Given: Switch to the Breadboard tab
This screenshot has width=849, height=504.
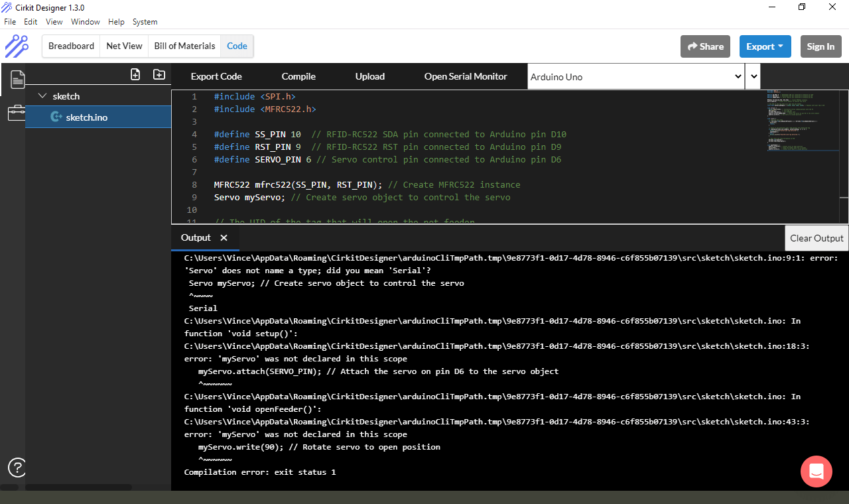Looking at the screenshot, I should point(72,46).
